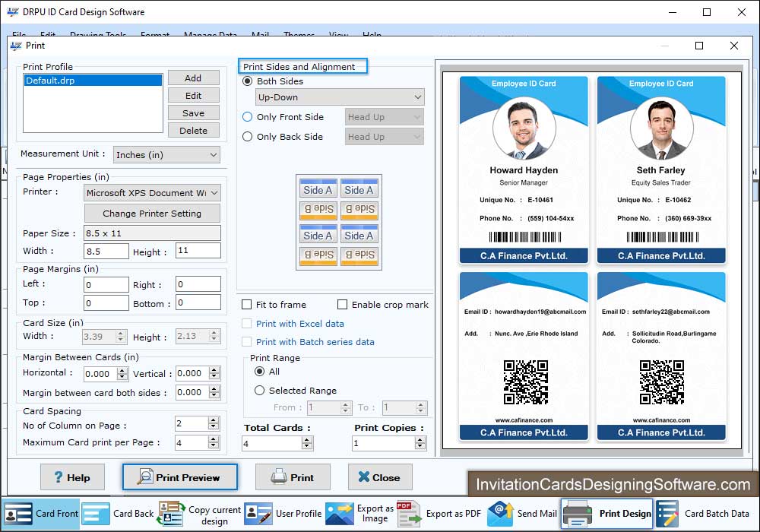Click the Delete profile button
Image resolution: width=760 pixels, height=532 pixels.
pyautogui.click(x=193, y=130)
